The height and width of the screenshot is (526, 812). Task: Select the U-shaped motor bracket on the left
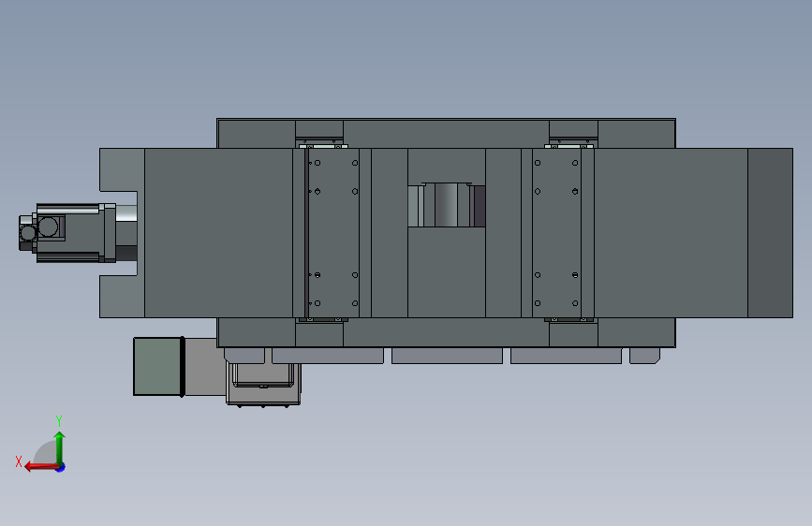coord(122,233)
